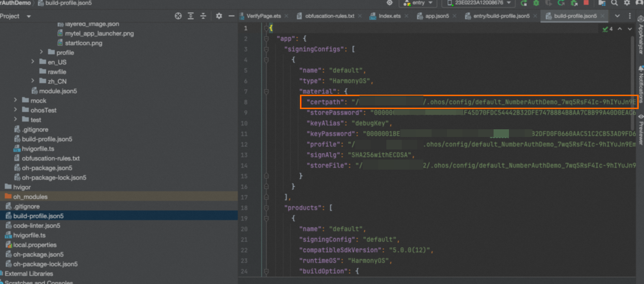The width and height of the screenshot is (644, 284).
Task: Go to previous highlighted problem arrow
Action: tap(619, 29)
